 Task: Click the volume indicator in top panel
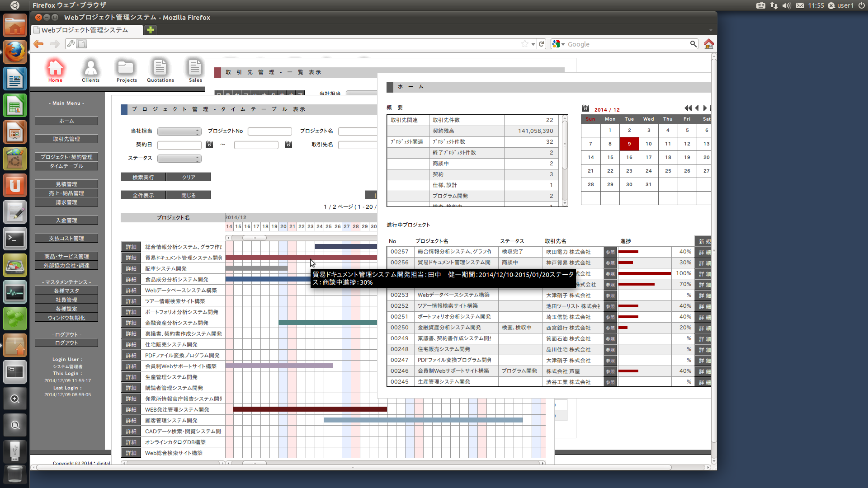point(787,5)
